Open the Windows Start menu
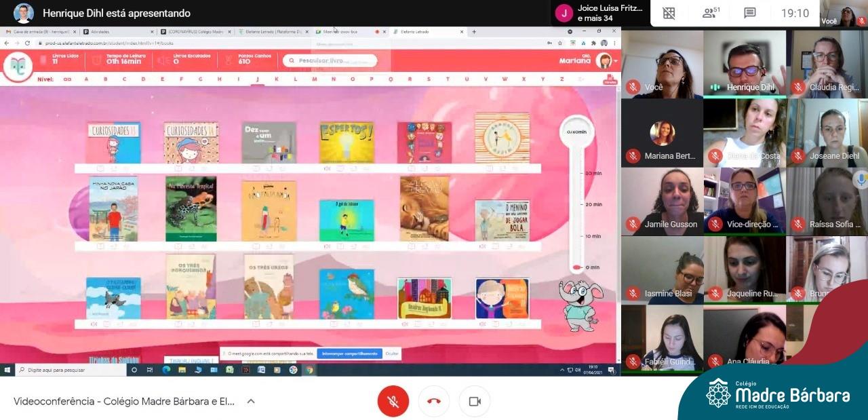Viewport: 868px width, 420px height. (7, 370)
